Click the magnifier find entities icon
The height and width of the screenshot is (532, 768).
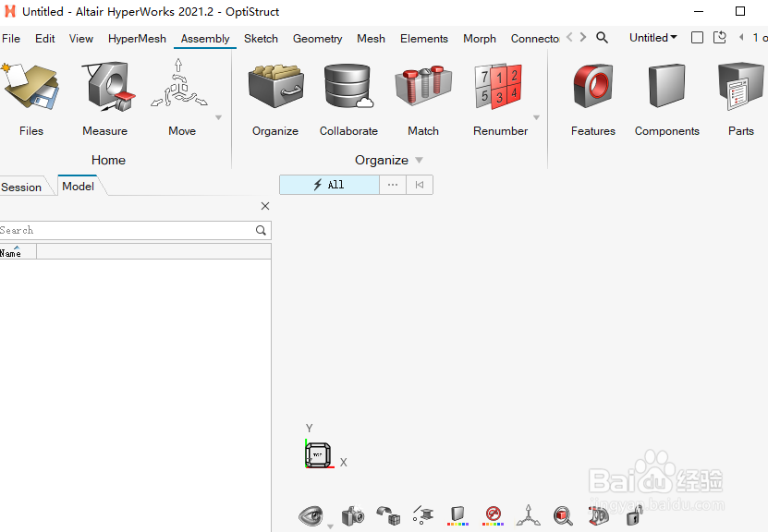click(x=563, y=515)
